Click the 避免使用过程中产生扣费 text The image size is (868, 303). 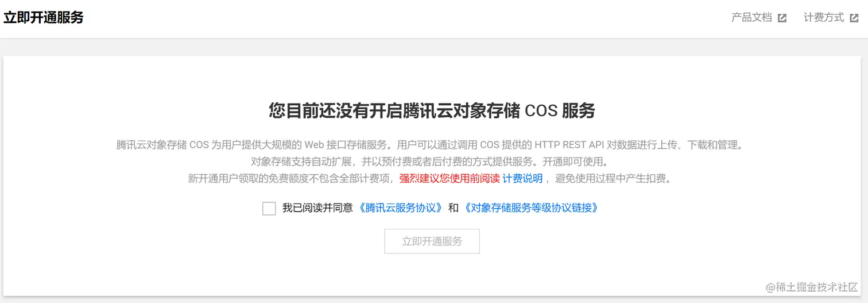[x=613, y=179]
